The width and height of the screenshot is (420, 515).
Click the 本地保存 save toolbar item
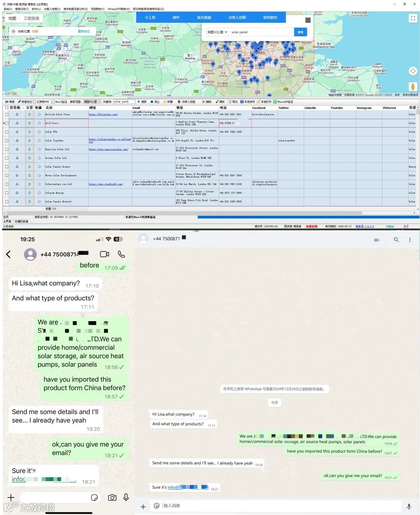[248, 102]
